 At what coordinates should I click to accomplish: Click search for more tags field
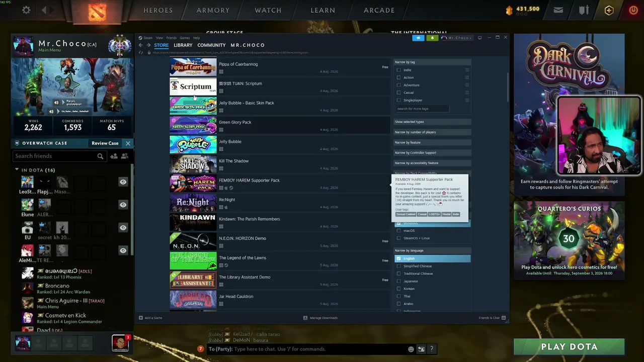point(422,109)
